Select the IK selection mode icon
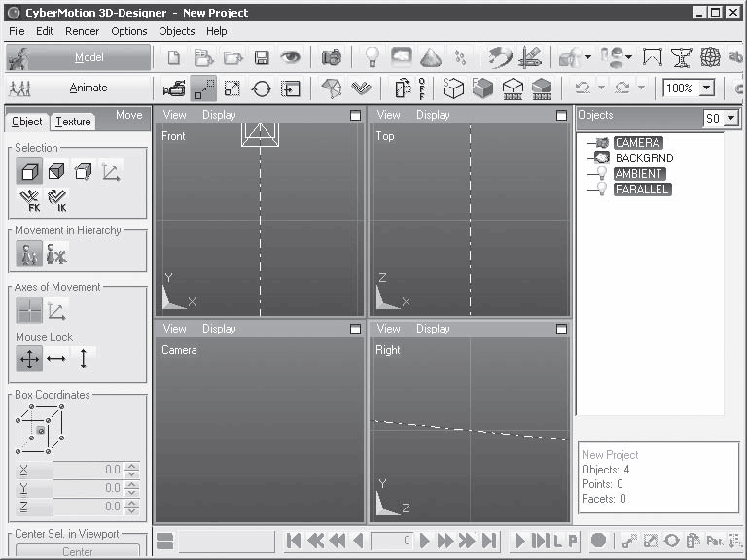Screen dimensions: 747x560 [x=57, y=200]
